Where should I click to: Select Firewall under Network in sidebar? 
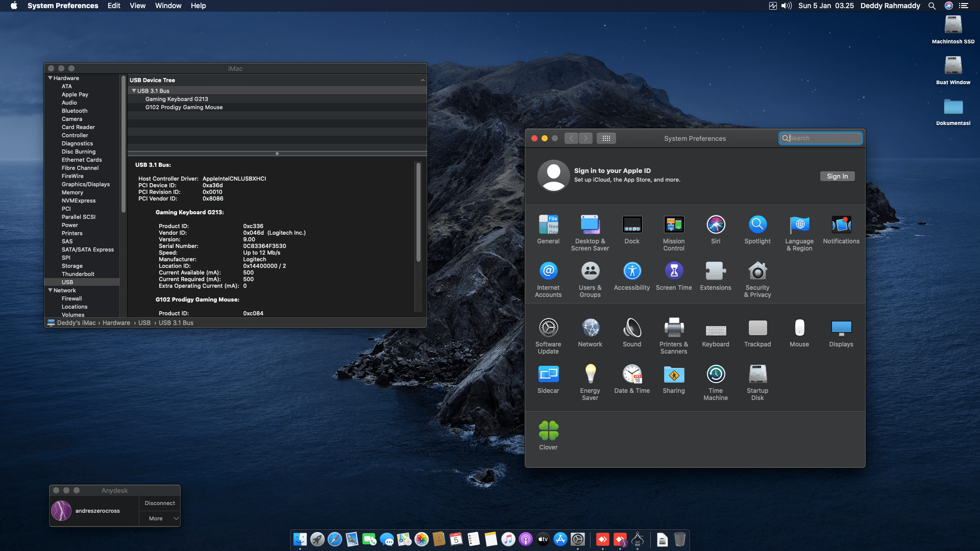coord(72,298)
